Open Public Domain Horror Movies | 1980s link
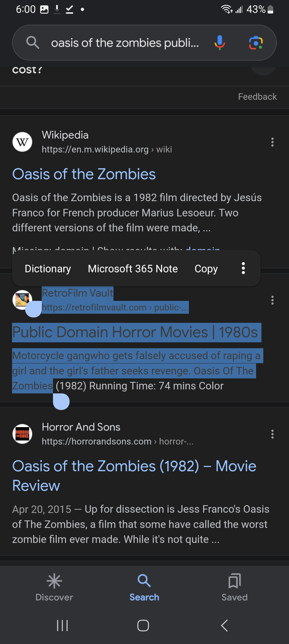 pos(135,332)
